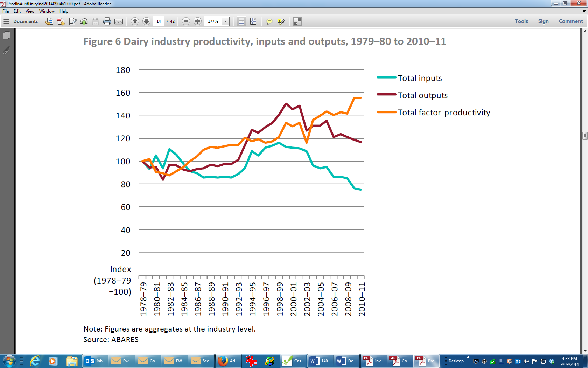Open page thumbnails panel in sidebar

pyautogui.click(x=7, y=35)
